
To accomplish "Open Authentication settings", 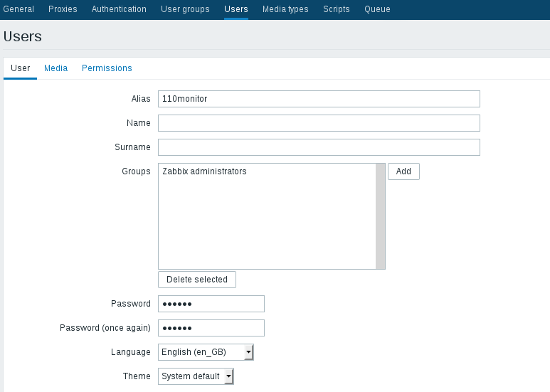I will [119, 9].
